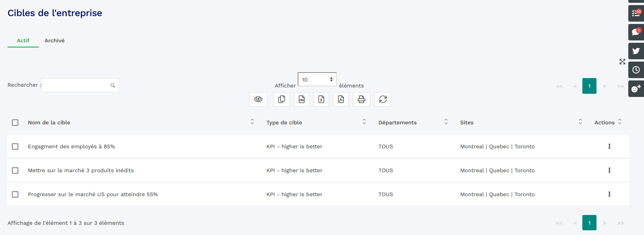The height and width of the screenshot is (235, 644).
Task: Print the targets table
Action: click(361, 99)
